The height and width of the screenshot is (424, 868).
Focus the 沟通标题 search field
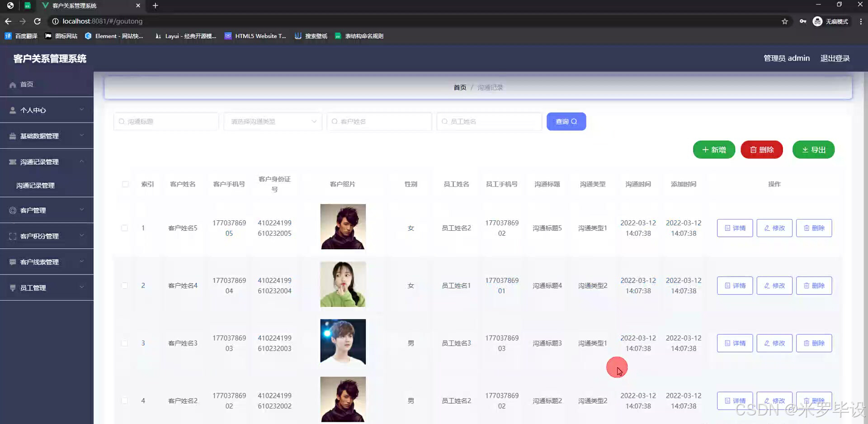point(166,121)
